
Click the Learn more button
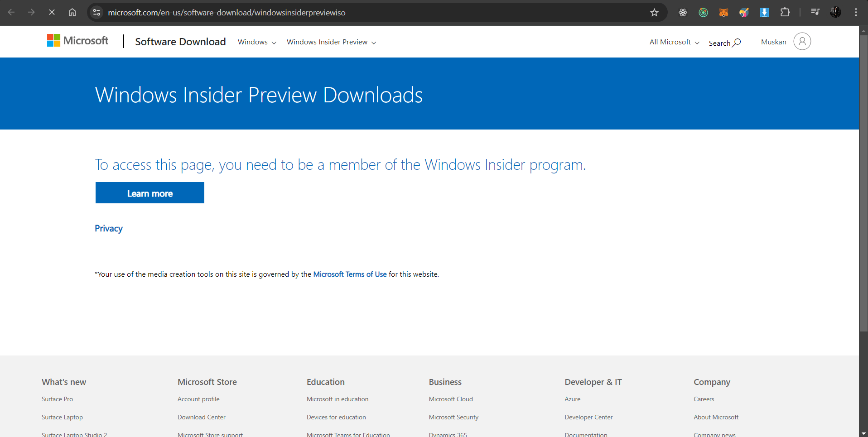tap(150, 193)
